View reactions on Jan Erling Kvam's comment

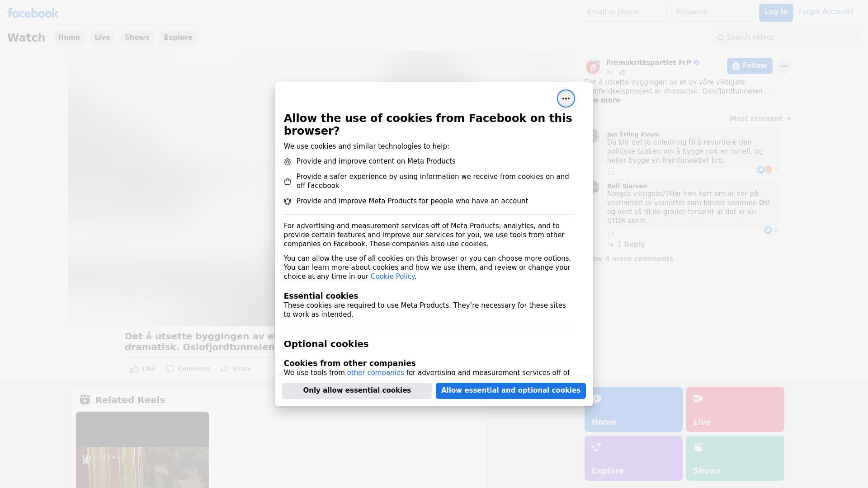point(767,169)
